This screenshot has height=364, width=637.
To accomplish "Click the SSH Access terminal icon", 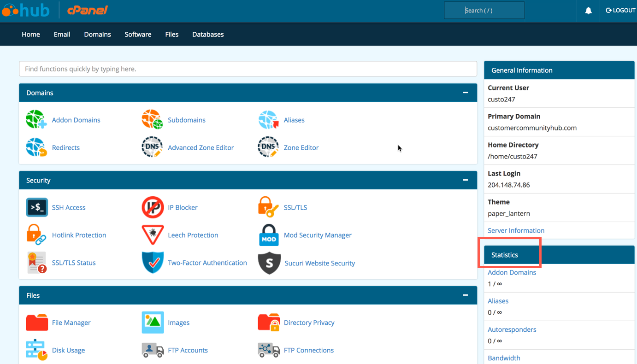I will [x=37, y=207].
